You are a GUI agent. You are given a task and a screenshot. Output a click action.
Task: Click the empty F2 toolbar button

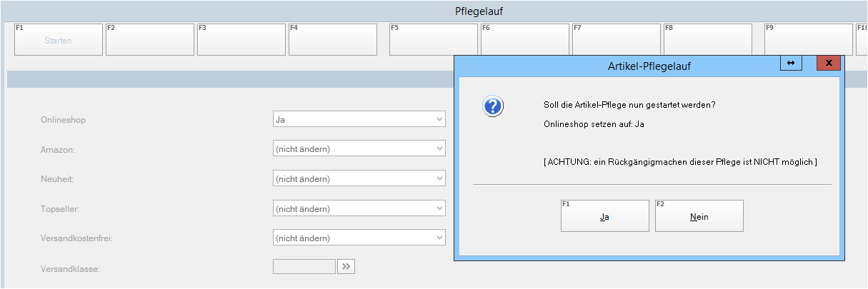[150, 40]
